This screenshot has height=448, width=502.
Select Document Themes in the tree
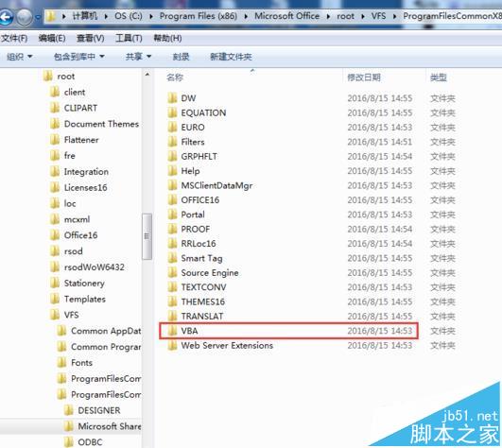point(101,124)
